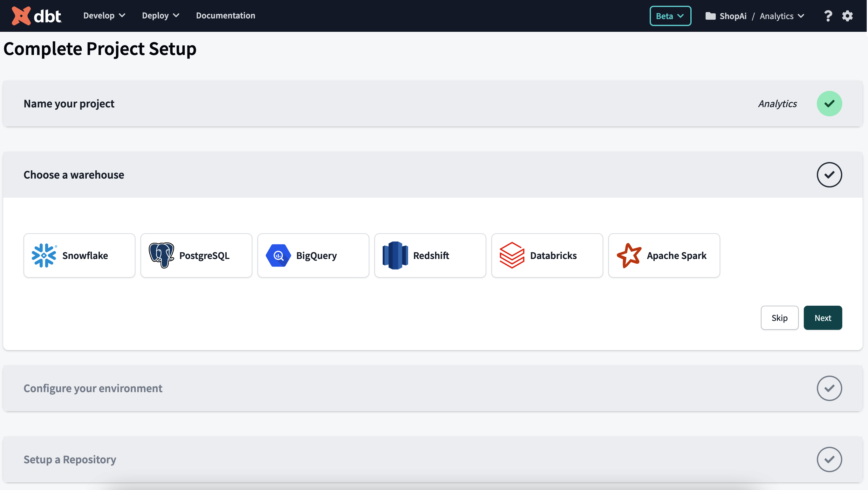Click the Snowflake logo icon

(44, 255)
